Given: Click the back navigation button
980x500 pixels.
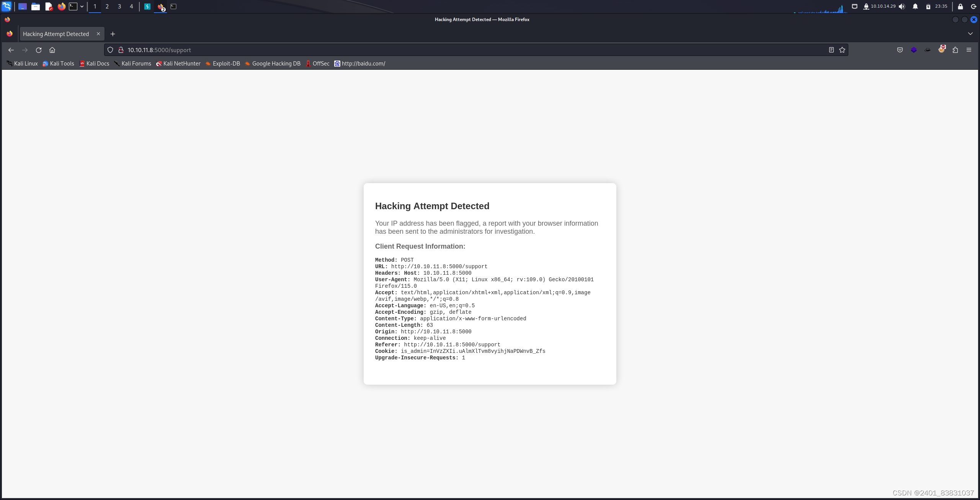Looking at the screenshot, I should coord(11,50).
